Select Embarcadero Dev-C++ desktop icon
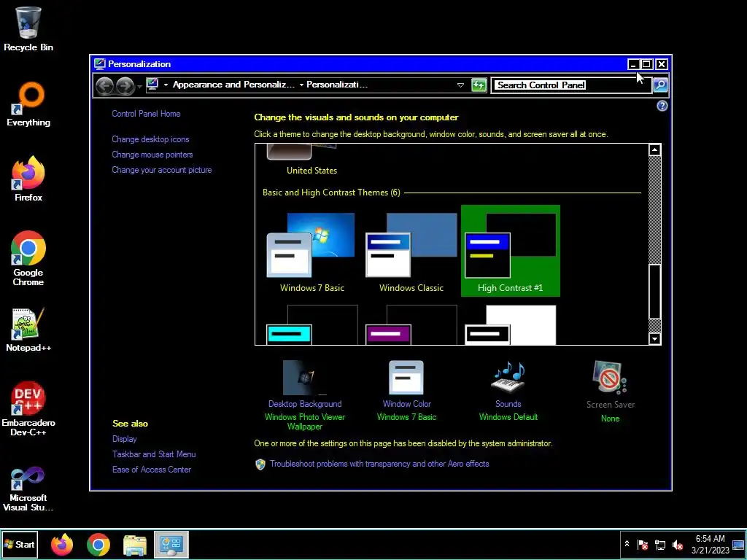 point(28,409)
